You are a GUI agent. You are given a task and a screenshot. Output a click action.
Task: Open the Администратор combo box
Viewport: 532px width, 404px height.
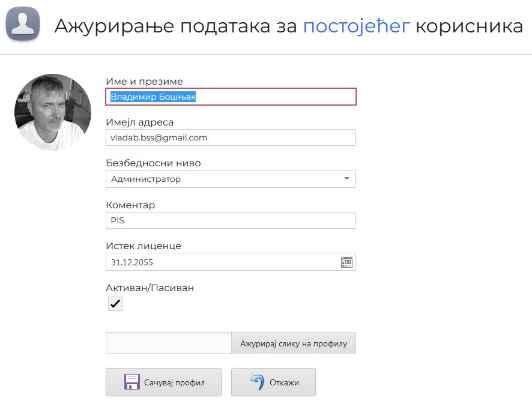222,179
